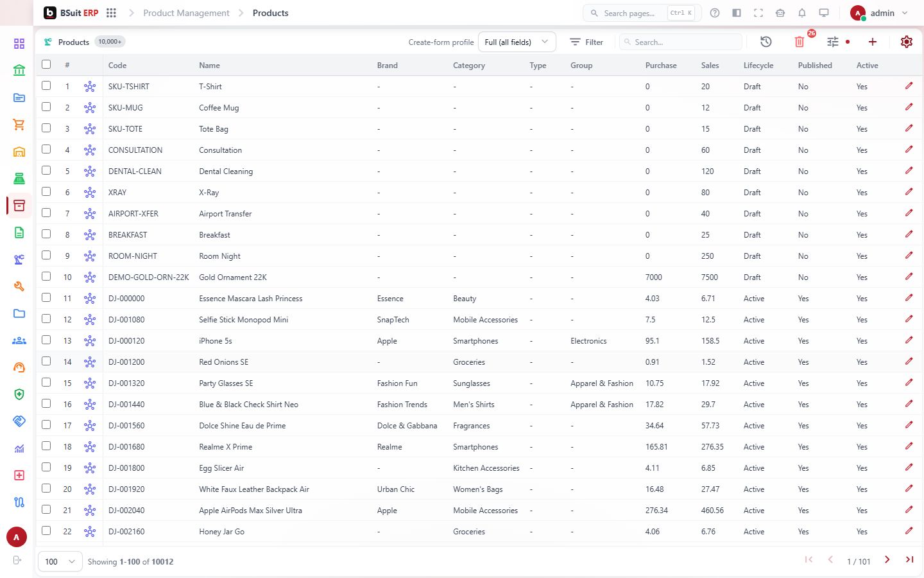Viewport: 924px width, 578px height.
Task: Go to the Product Management breadcrumb
Action: [186, 13]
